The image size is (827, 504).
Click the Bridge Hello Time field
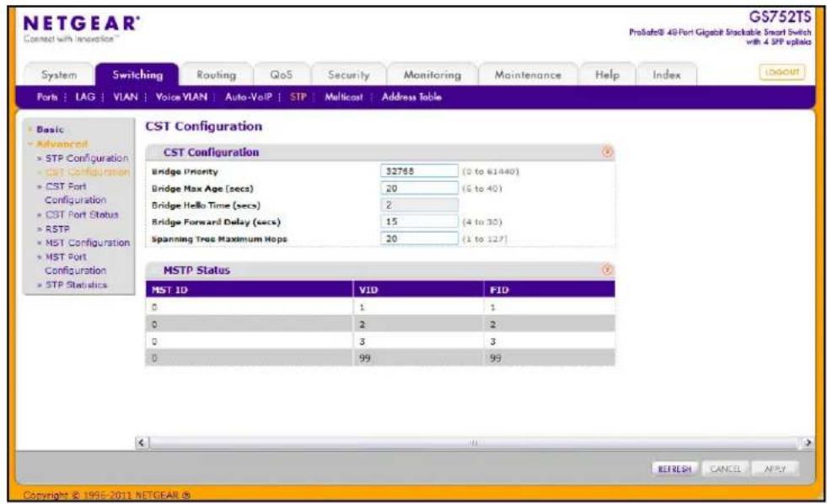point(419,205)
